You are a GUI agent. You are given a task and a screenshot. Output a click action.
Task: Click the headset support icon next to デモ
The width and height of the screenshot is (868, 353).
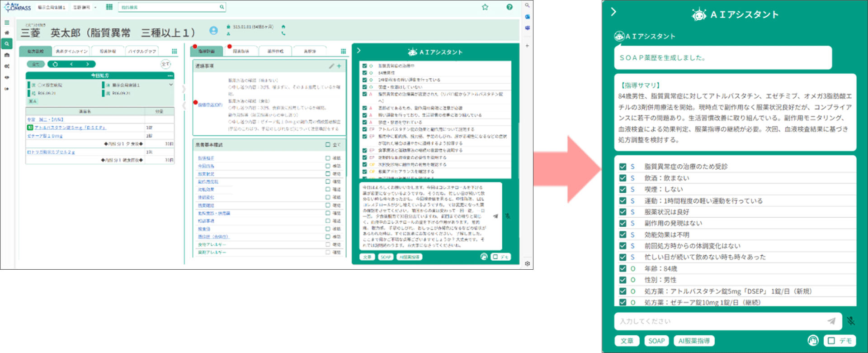813,340
